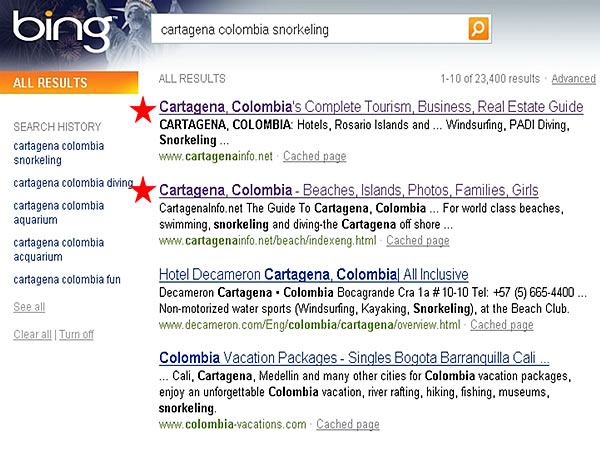The height and width of the screenshot is (450, 600).
Task: Open the Advanced search link
Action: (x=573, y=79)
